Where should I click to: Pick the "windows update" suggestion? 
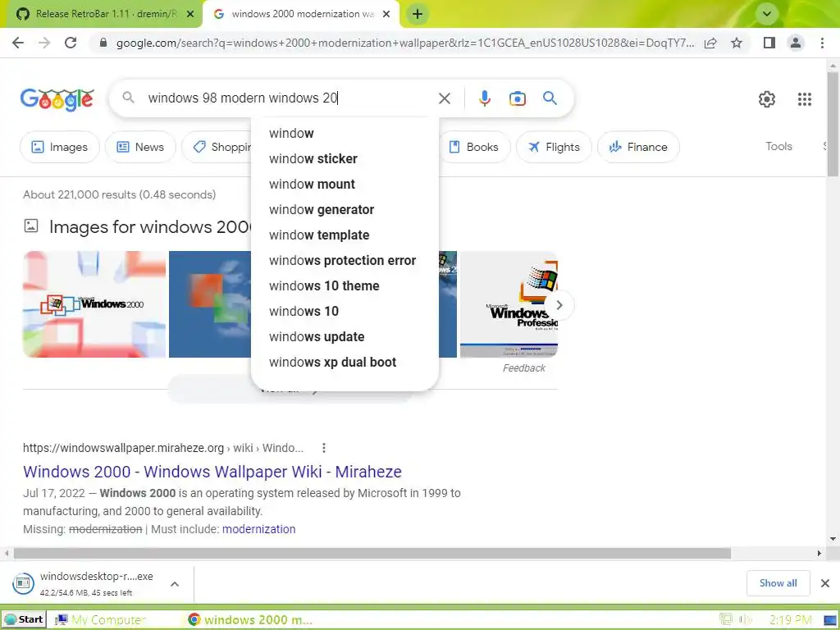(345, 337)
